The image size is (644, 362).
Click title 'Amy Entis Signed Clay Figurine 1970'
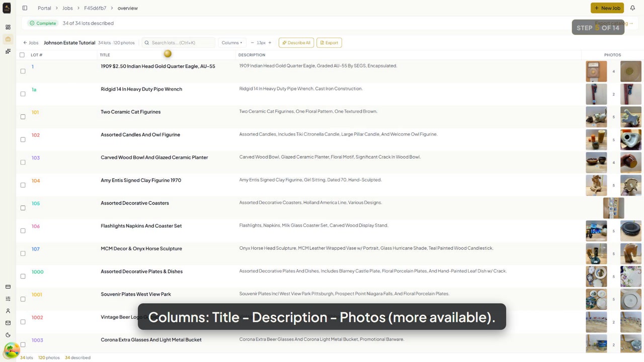[141, 180]
